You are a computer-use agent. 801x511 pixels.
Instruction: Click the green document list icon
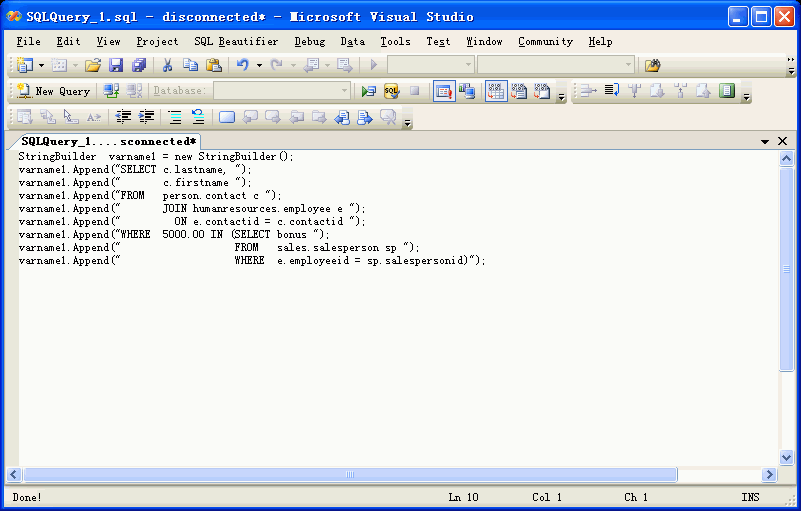(x=726, y=90)
